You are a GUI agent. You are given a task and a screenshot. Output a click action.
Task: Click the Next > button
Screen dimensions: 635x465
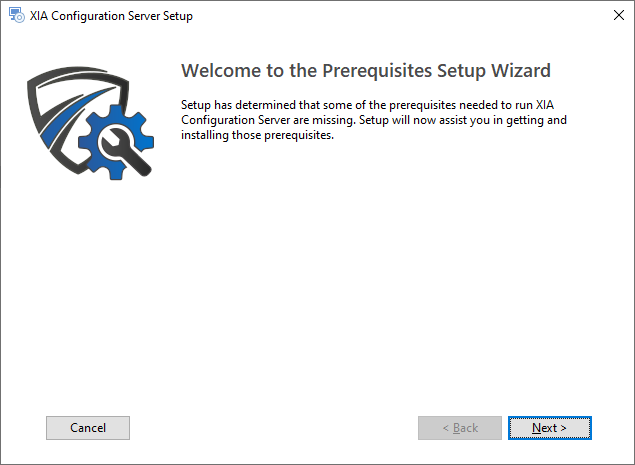pyautogui.click(x=550, y=428)
